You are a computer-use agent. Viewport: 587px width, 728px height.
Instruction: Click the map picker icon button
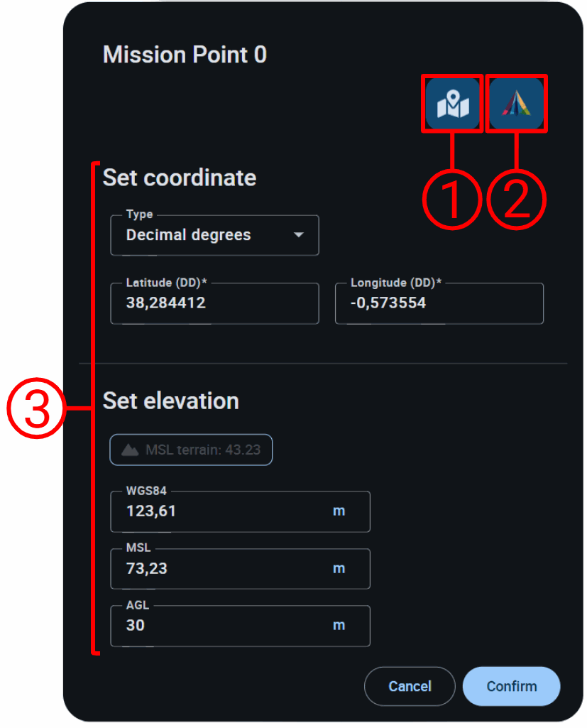(x=453, y=104)
